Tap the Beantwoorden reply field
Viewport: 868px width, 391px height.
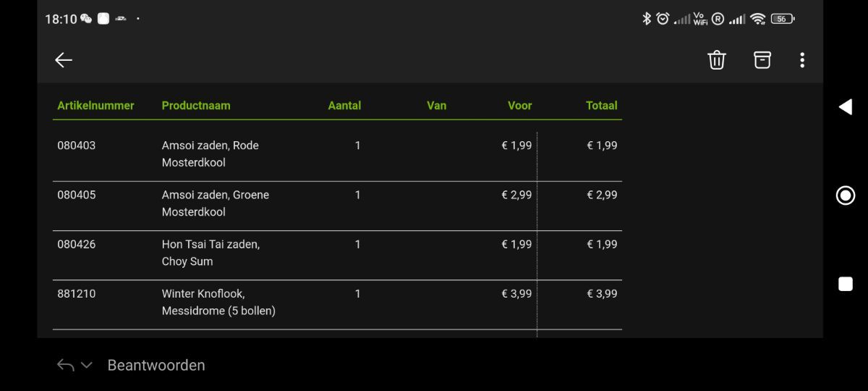pyautogui.click(x=156, y=366)
